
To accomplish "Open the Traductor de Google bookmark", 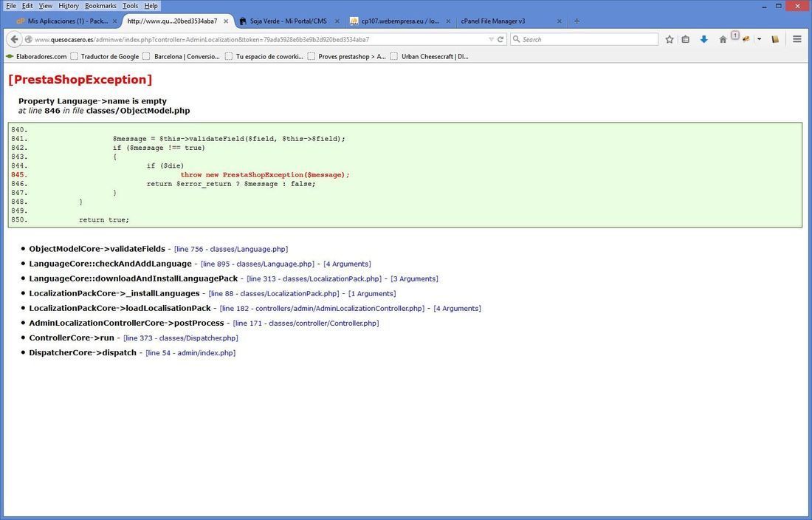I will point(105,56).
